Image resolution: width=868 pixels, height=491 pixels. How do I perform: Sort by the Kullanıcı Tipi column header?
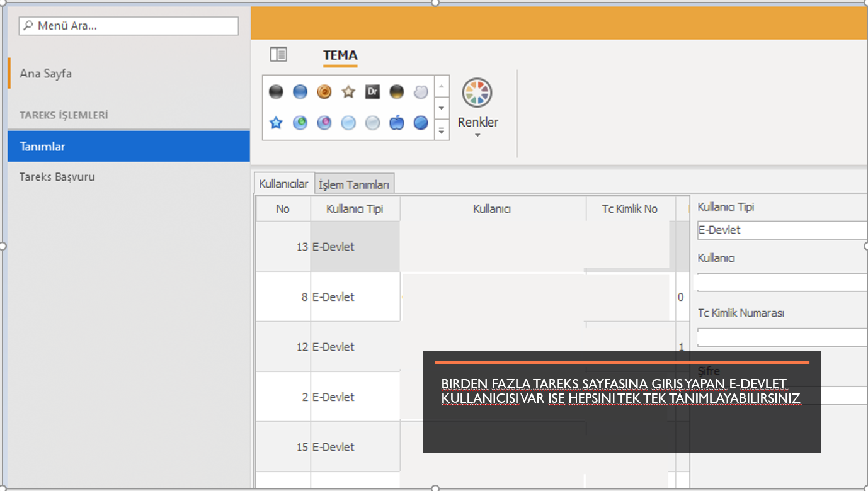[x=355, y=209]
